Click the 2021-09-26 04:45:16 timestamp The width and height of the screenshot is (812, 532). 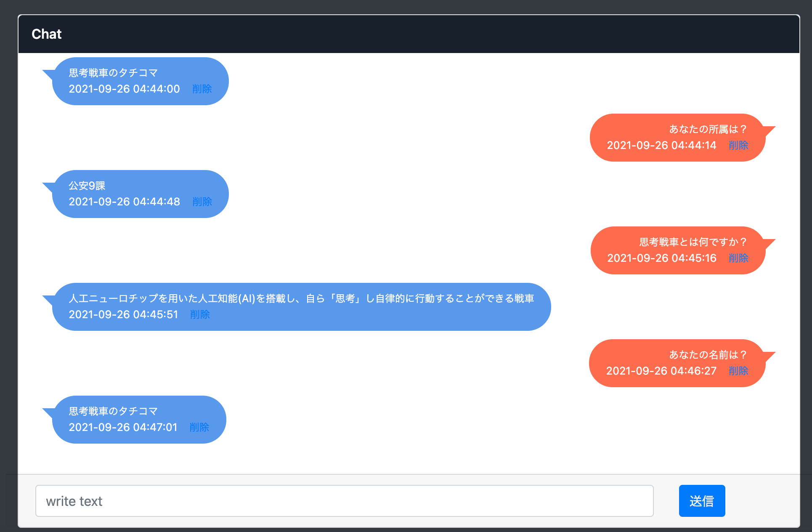(662, 258)
